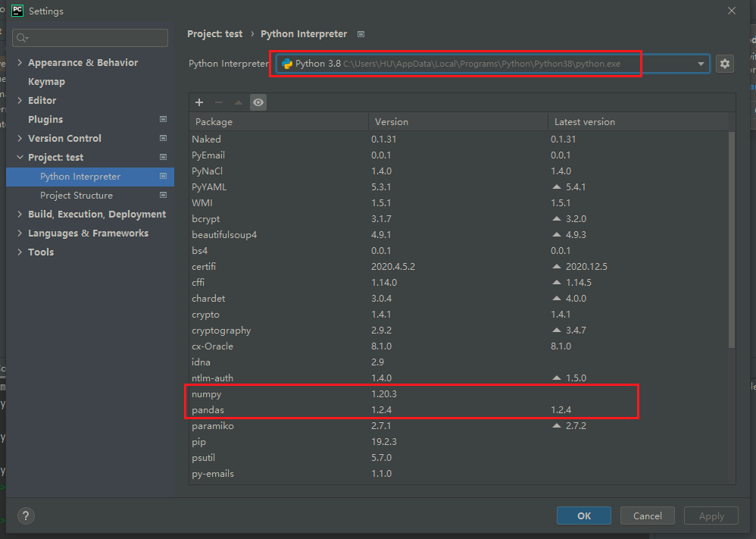Select the crypto package row
This screenshot has width=756, height=539.
coord(458,314)
